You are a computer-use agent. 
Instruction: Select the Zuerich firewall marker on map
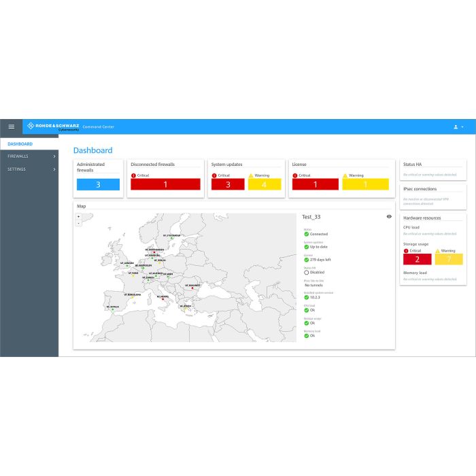[148, 280]
